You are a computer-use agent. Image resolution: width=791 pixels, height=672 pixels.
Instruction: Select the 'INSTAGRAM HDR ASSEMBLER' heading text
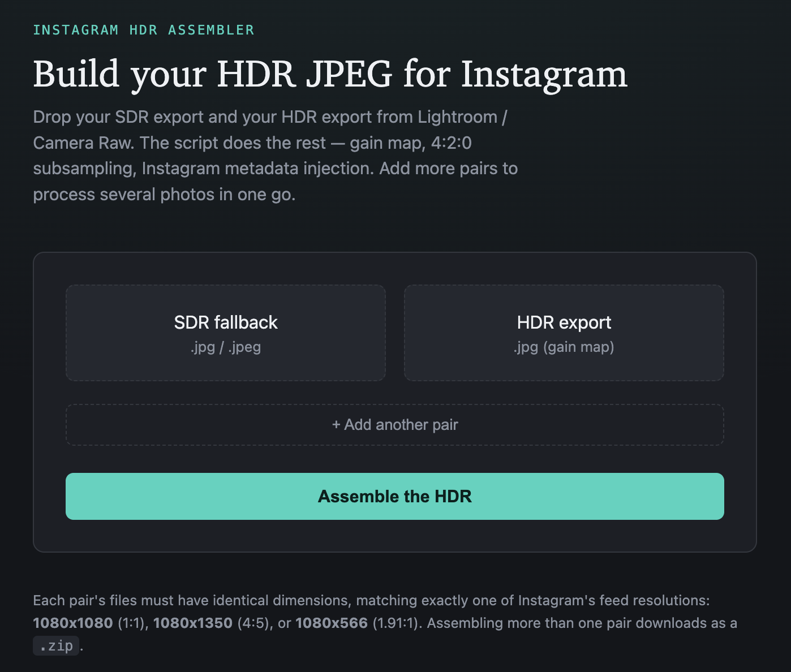coord(144,30)
